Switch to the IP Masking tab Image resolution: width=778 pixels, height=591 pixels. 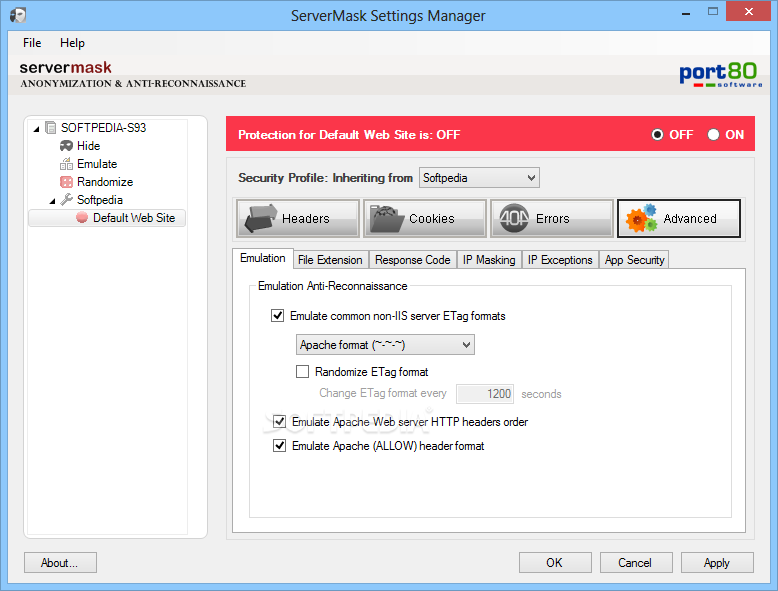tap(489, 260)
